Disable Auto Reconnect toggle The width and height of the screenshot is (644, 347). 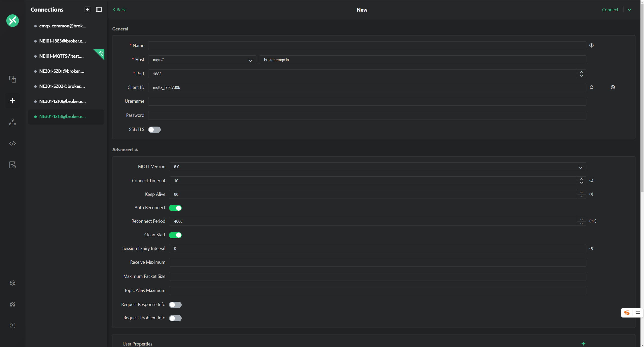point(175,208)
